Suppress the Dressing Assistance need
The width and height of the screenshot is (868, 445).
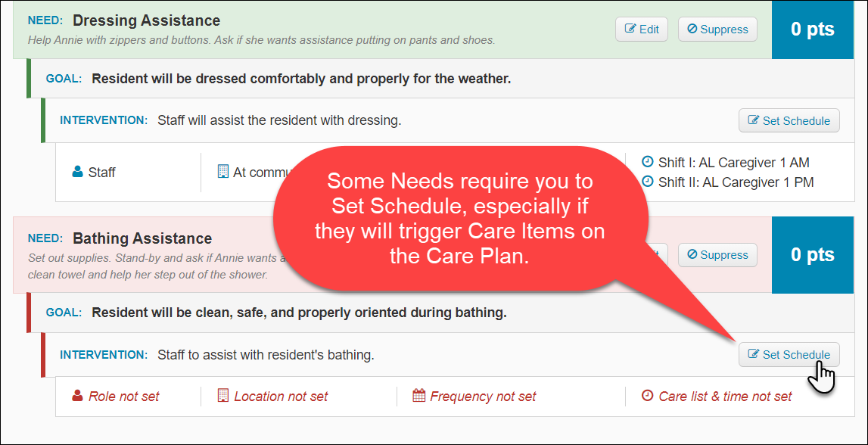[717, 30]
